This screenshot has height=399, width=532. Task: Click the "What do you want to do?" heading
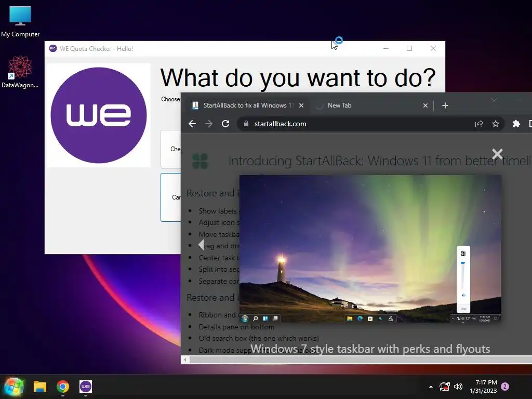coord(298,78)
